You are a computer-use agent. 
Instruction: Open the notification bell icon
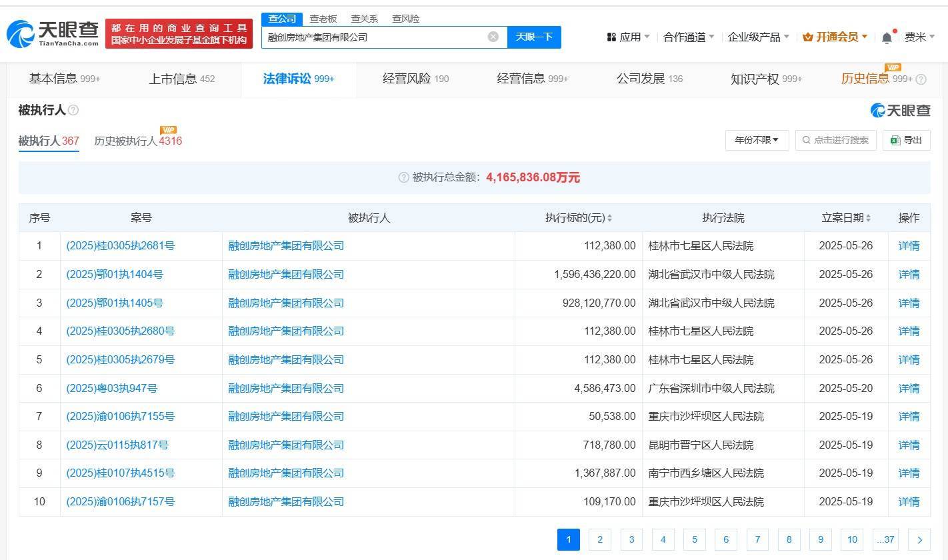(x=887, y=37)
